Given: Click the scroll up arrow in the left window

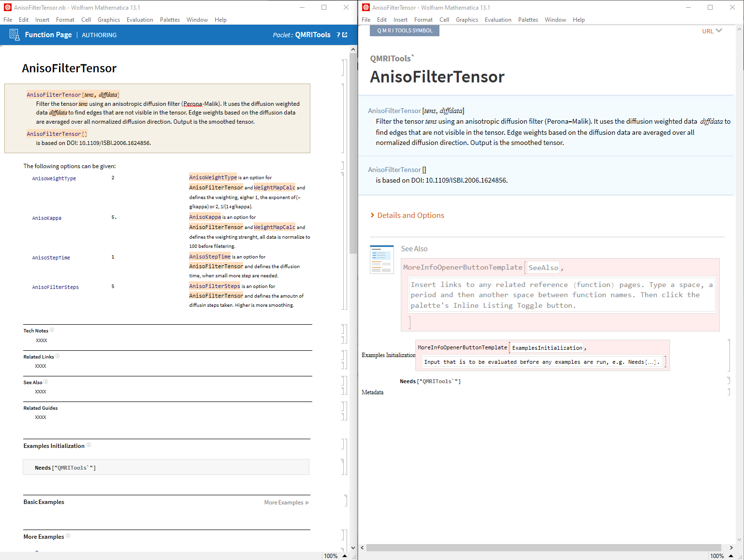Looking at the screenshot, I should pos(353,49).
